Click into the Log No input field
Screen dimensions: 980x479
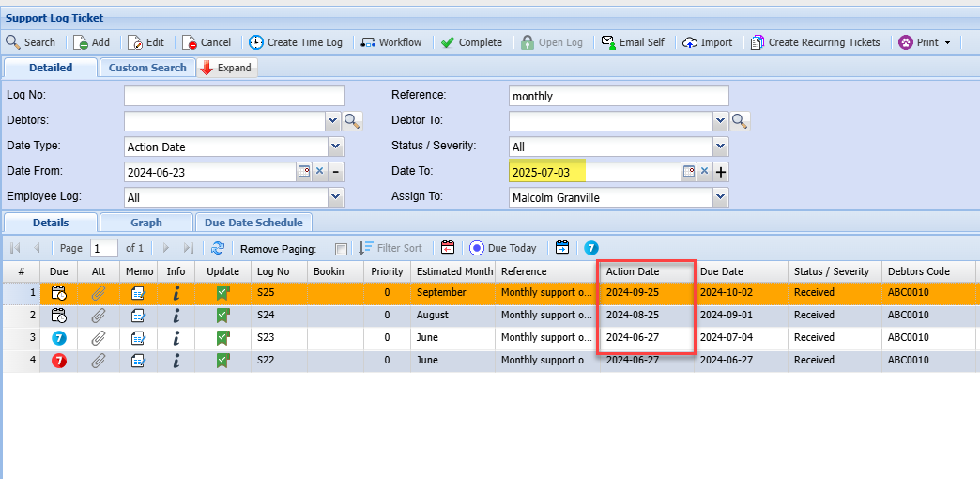[x=234, y=96]
